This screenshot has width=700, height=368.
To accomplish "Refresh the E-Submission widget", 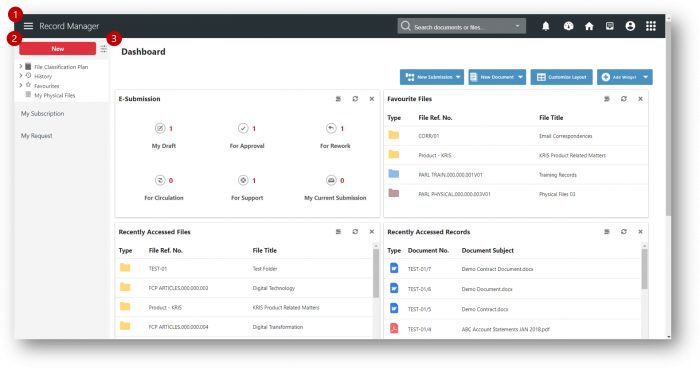I will (x=355, y=99).
